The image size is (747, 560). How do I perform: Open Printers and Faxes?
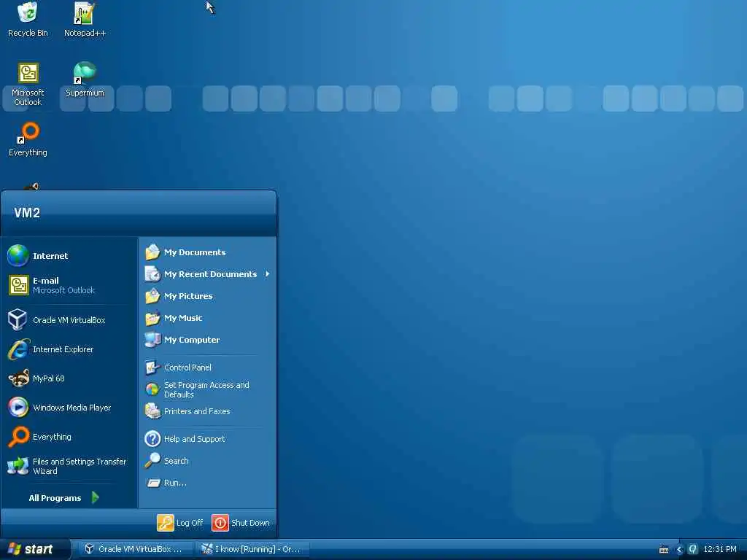point(208,411)
